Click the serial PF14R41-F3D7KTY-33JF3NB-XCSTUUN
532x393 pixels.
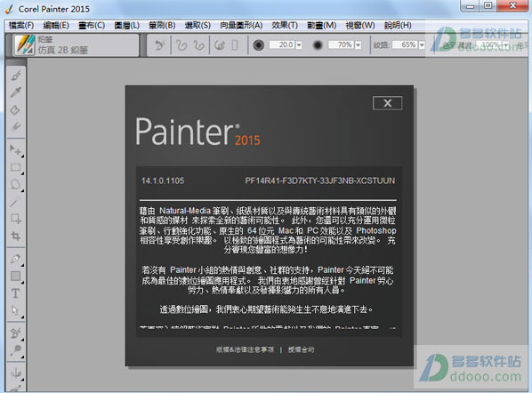click(320, 180)
